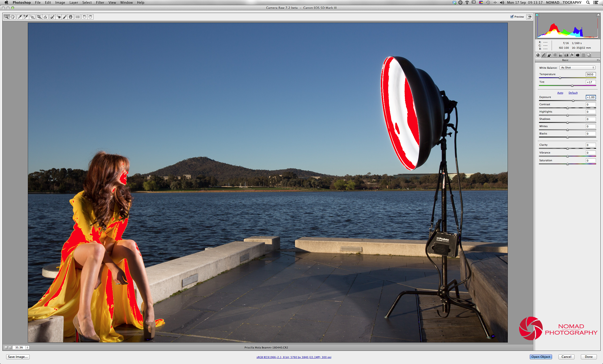Viewport: 603px width, 364px height.
Task: Click the Exposure slider handle
Action: point(573,101)
